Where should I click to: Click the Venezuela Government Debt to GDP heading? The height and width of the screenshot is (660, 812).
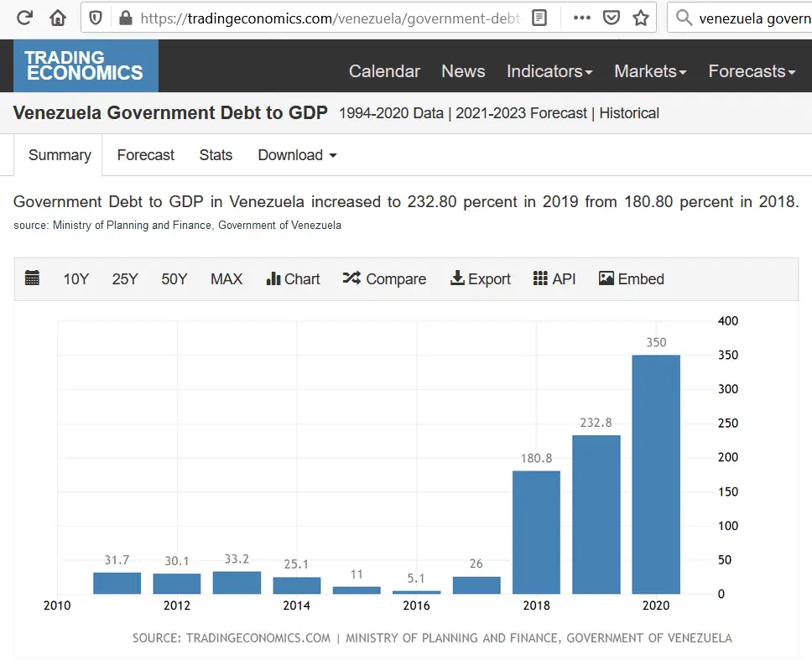[170, 113]
